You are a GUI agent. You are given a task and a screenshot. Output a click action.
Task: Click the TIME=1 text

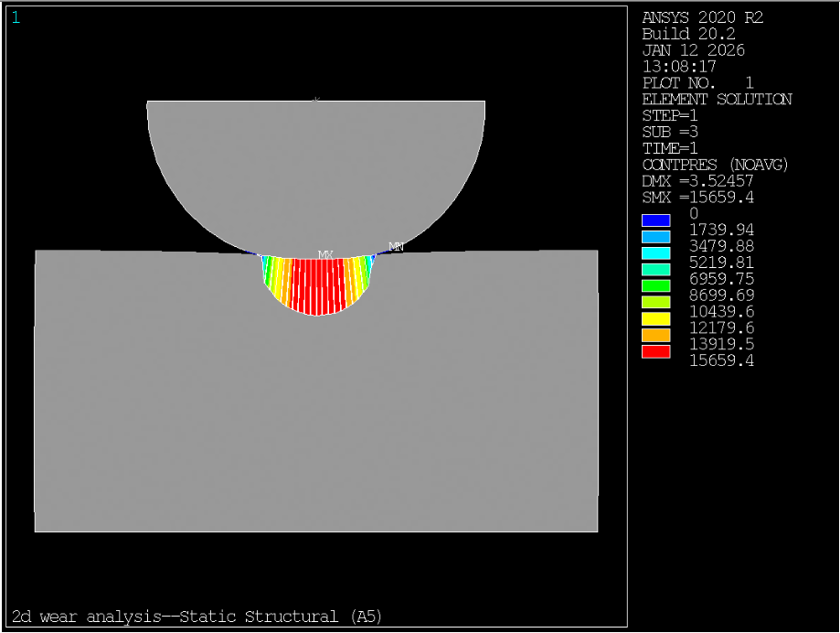pyautogui.click(x=670, y=148)
